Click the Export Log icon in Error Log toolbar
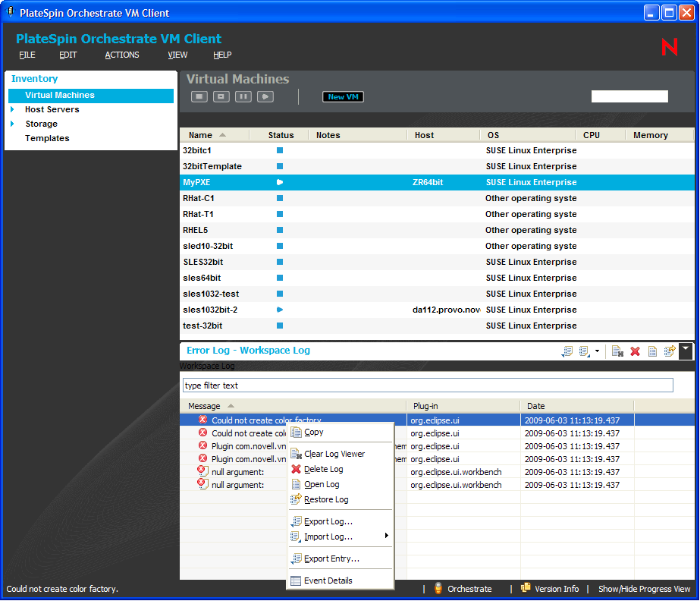The image size is (700, 601). [x=567, y=351]
